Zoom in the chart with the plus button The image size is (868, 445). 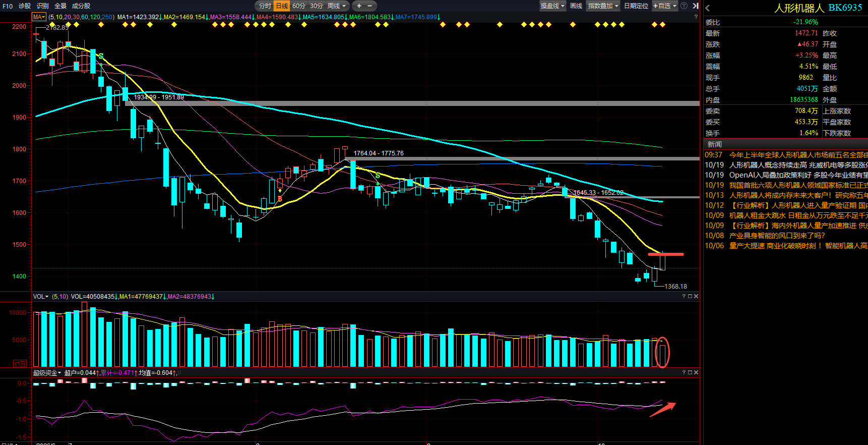point(359,6)
